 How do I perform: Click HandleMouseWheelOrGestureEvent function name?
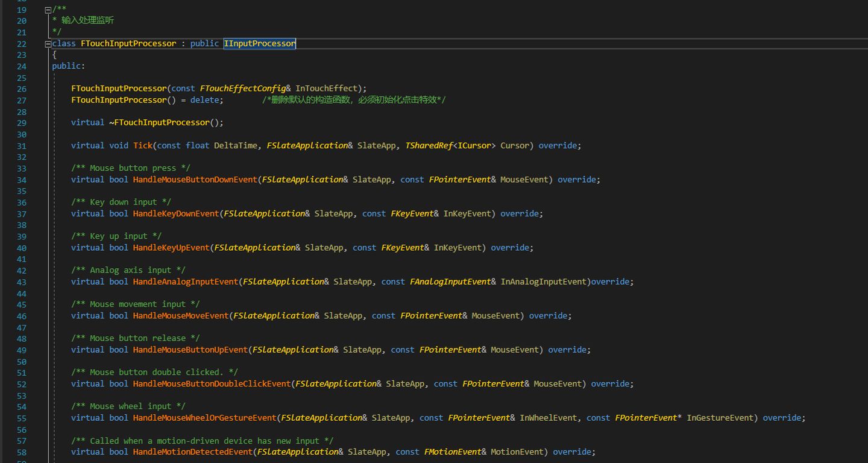pyautogui.click(x=205, y=417)
